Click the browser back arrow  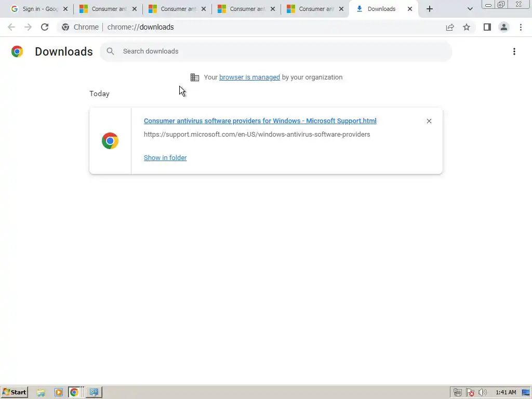[11, 27]
